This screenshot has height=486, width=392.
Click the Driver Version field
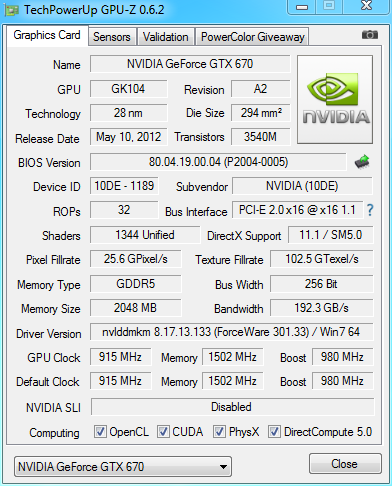(x=231, y=332)
